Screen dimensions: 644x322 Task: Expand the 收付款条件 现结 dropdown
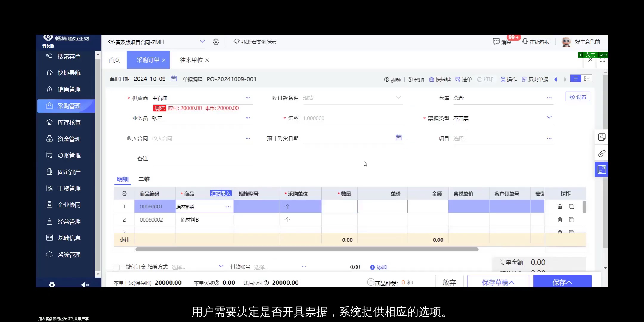point(398,97)
